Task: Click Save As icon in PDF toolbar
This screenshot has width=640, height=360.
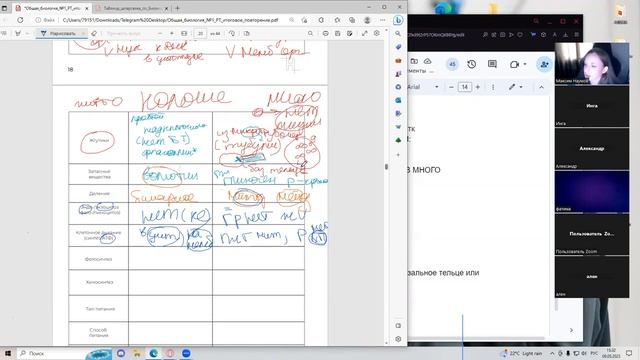Action: click(x=350, y=33)
